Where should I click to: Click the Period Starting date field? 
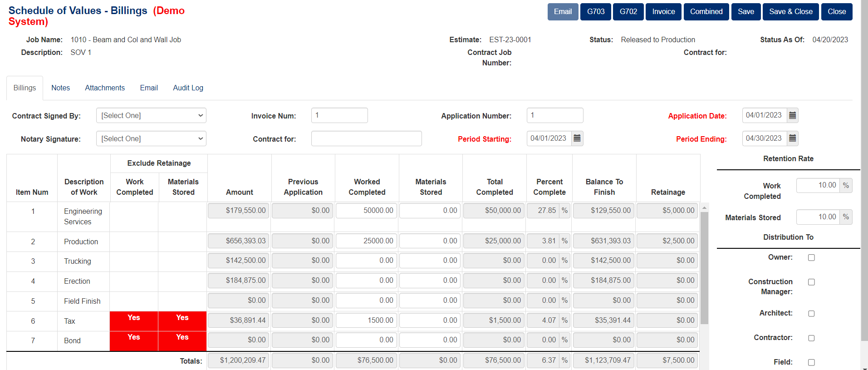click(549, 138)
